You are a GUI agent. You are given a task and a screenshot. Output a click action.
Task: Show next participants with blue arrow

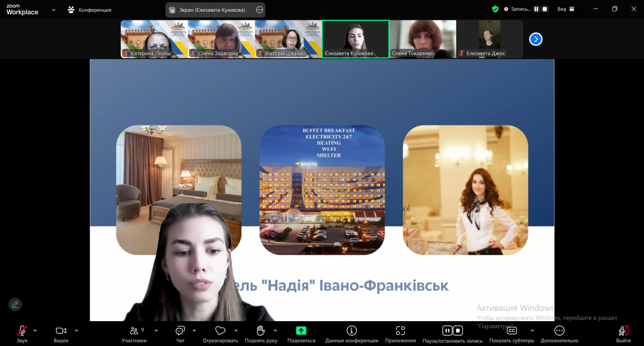point(535,39)
